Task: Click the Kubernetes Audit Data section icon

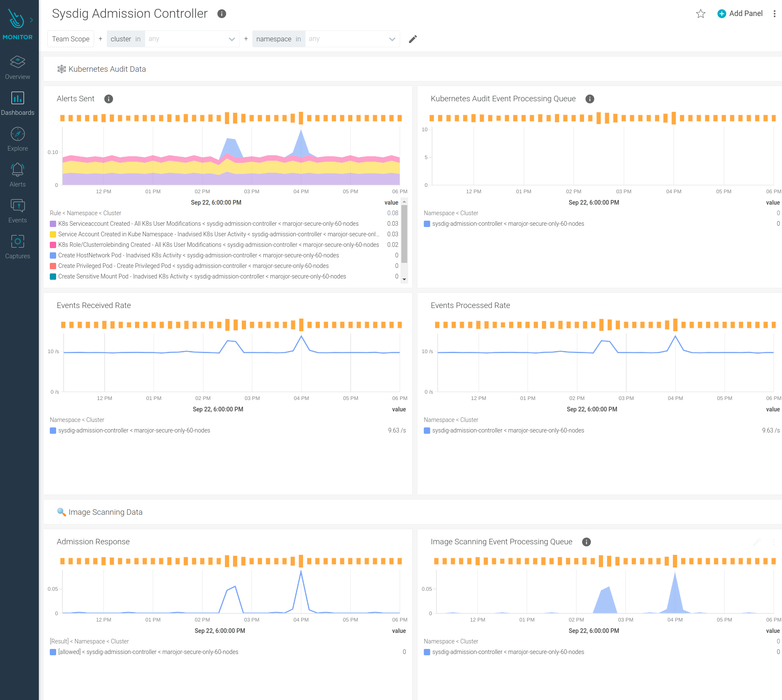Action: pos(62,69)
